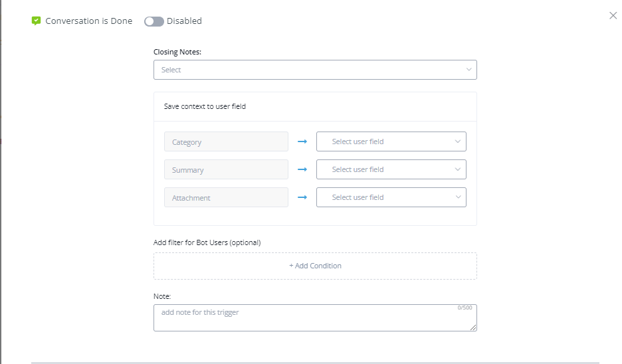The image size is (622, 364).
Task: Click the Conversation is Done title text
Action: [89, 21]
